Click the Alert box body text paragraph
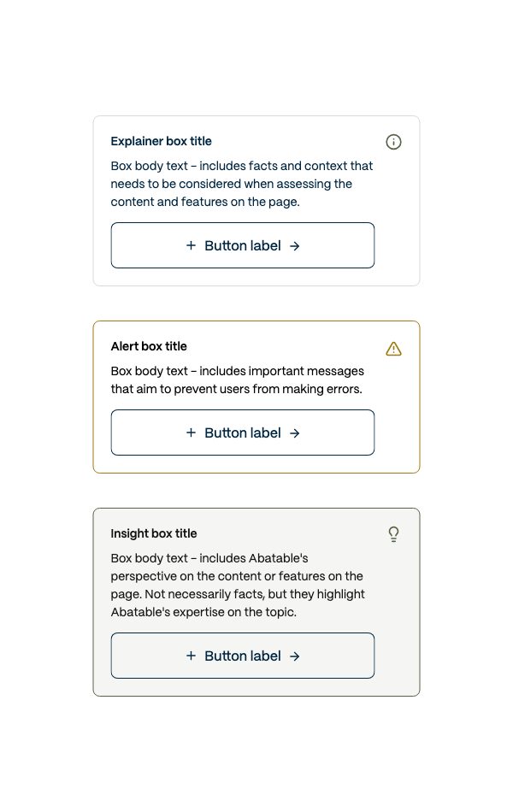This screenshot has height=812, width=513. 238,380
